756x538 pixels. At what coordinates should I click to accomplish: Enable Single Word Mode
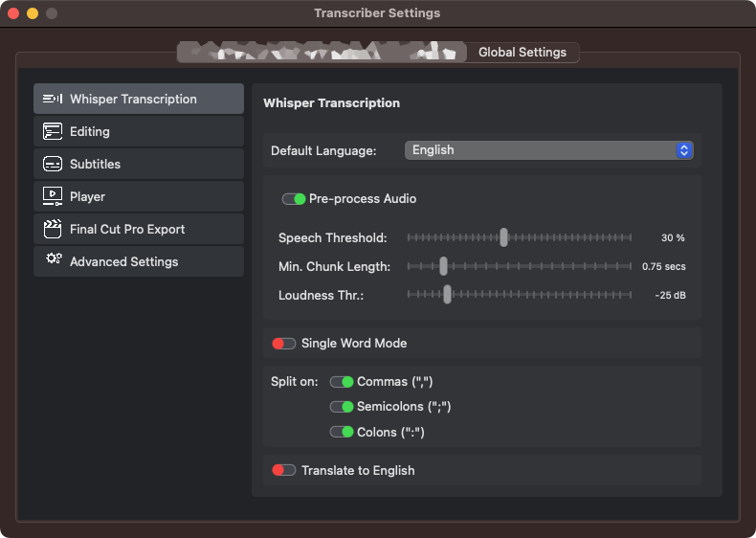pos(283,344)
